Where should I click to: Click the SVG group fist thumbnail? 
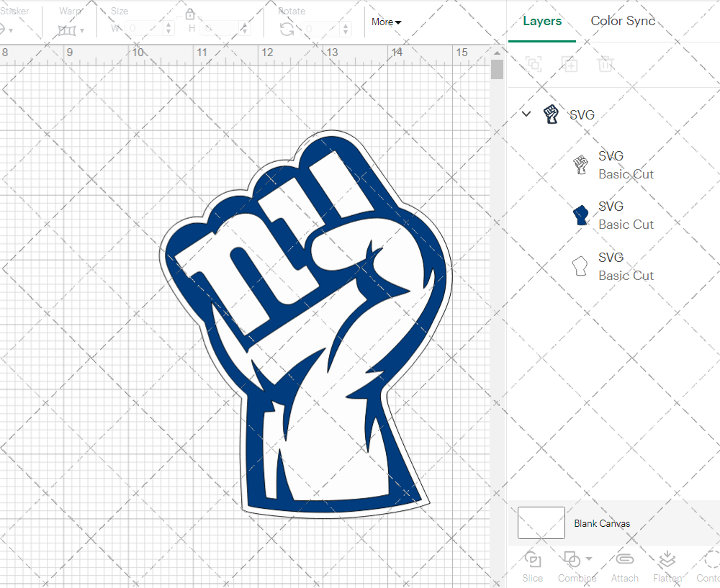[551, 114]
